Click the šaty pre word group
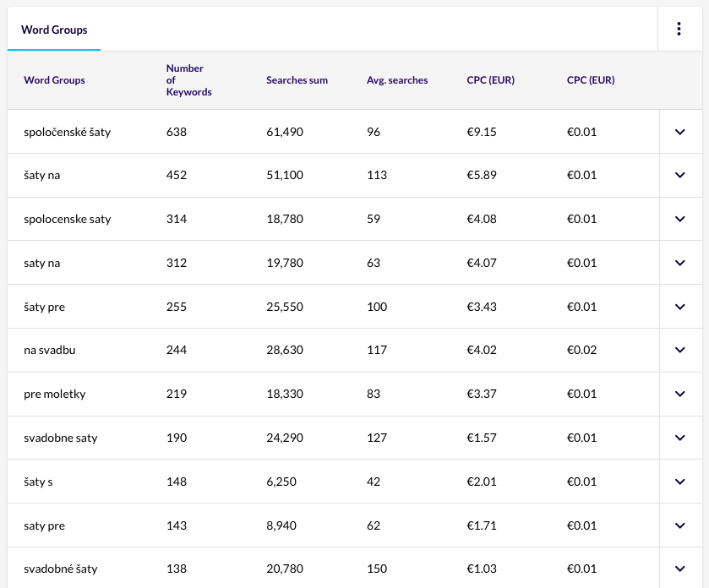Screen dimensions: 709x588 (44, 307)
